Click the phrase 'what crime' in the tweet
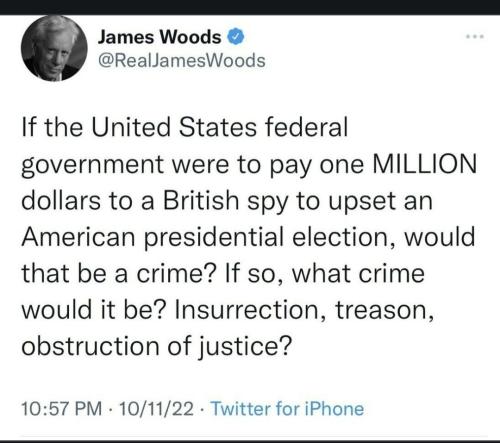The height and width of the screenshot is (443, 500). 358,274
